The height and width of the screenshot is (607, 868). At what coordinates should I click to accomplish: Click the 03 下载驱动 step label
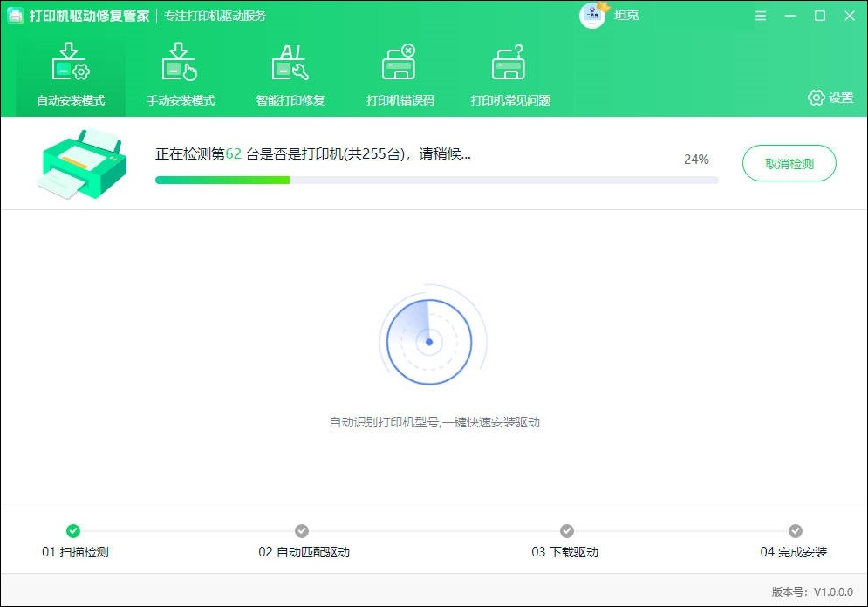click(x=564, y=552)
